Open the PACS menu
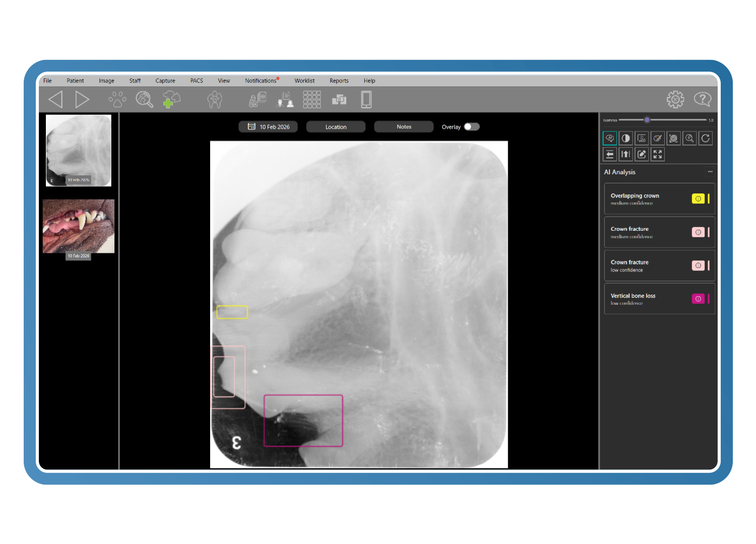Viewport: 756px width, 544px height. (197, 81)
